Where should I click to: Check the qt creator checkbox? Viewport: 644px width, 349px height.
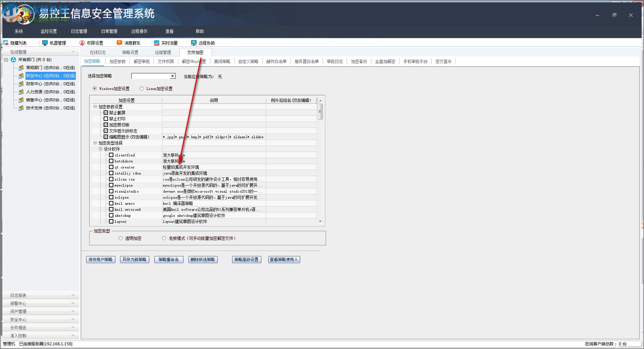pos(111,167)
